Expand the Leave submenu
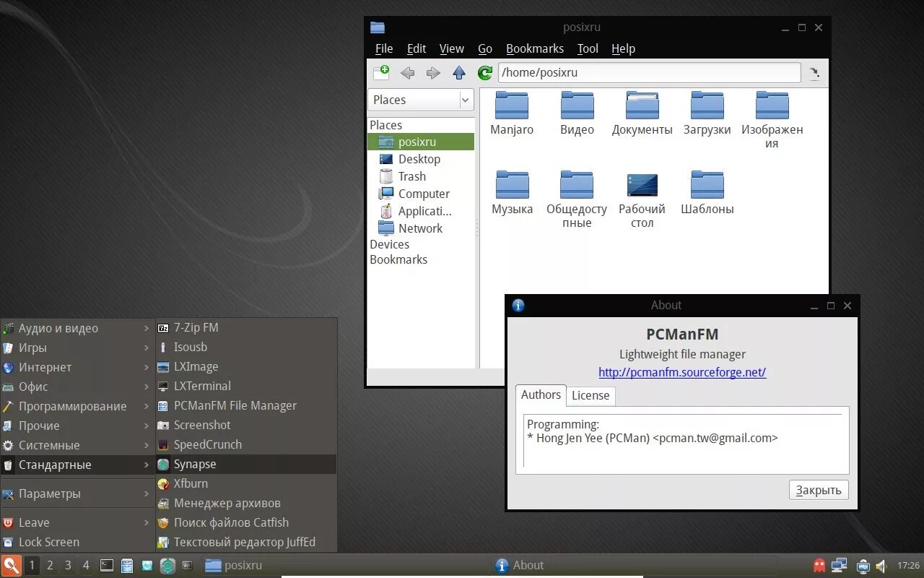The height and width of the screenshot is (578, 924). pyautogui.click(x=79, y=522)
